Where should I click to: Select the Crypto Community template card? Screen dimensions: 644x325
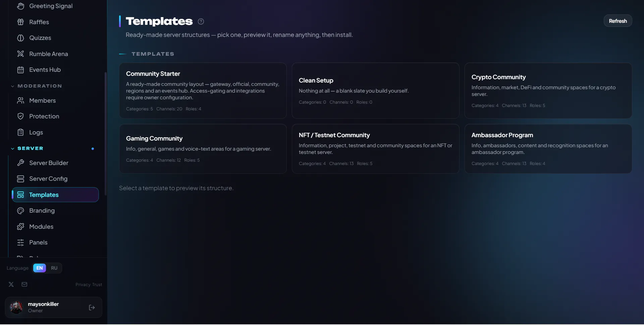click(548, 91)
